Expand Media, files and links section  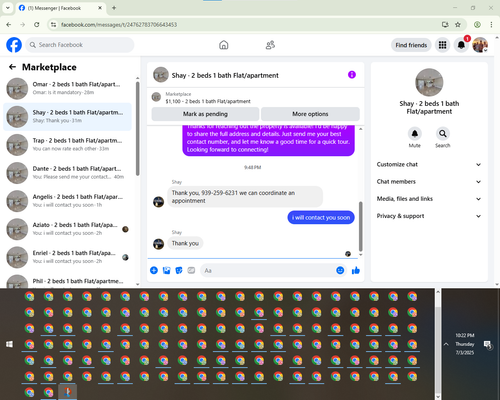pyautogui.click(x=429, y=199)
